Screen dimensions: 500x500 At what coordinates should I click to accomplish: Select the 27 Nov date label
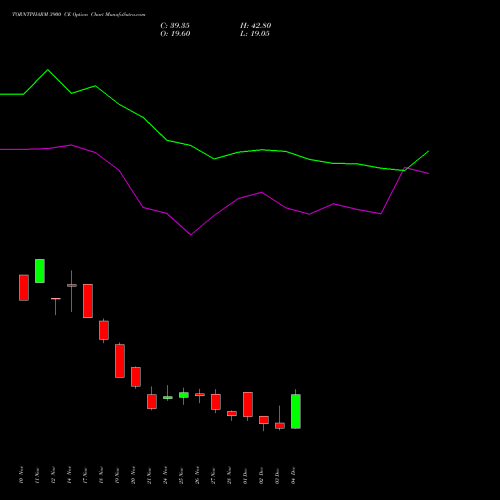point(213,475)
